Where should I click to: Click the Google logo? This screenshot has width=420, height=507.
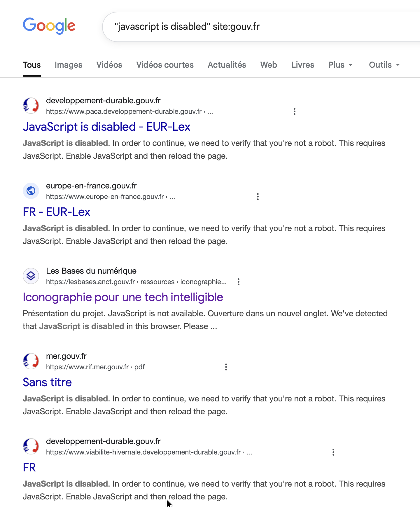point(49,26)
